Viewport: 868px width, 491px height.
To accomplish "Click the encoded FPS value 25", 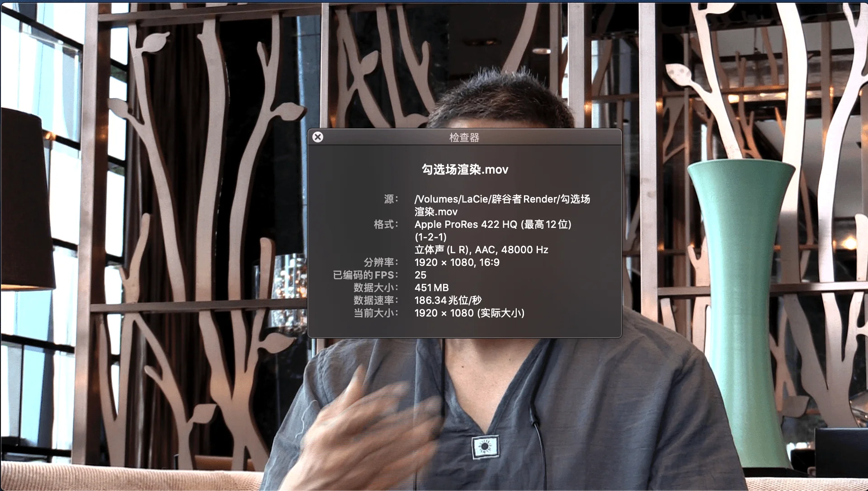I will click(x=420, y=275).
